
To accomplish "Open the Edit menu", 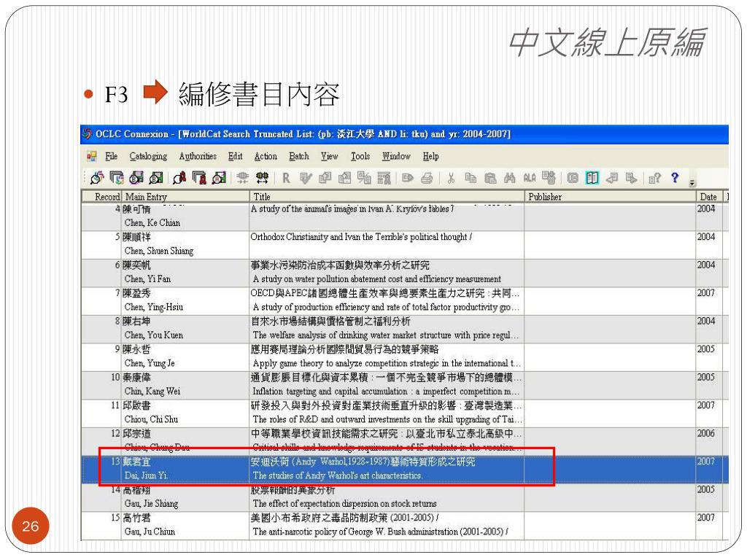I will click(x=236, y=156).
